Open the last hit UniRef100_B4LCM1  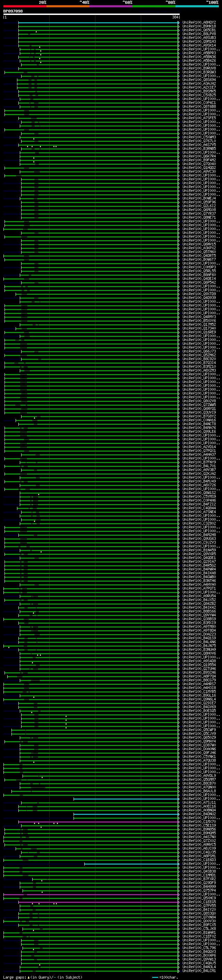point(199,971)
